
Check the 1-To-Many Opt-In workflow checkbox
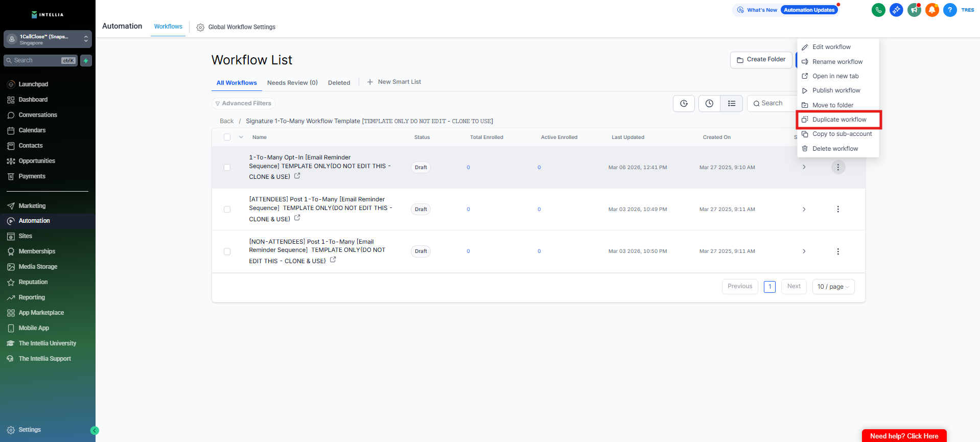(x=227, y=168)
